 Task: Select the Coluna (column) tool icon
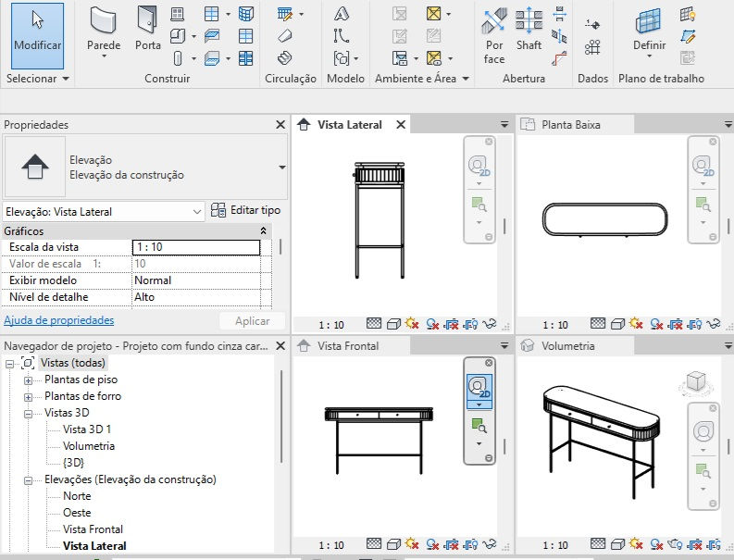pyautogui.click(x=178, y=58)
